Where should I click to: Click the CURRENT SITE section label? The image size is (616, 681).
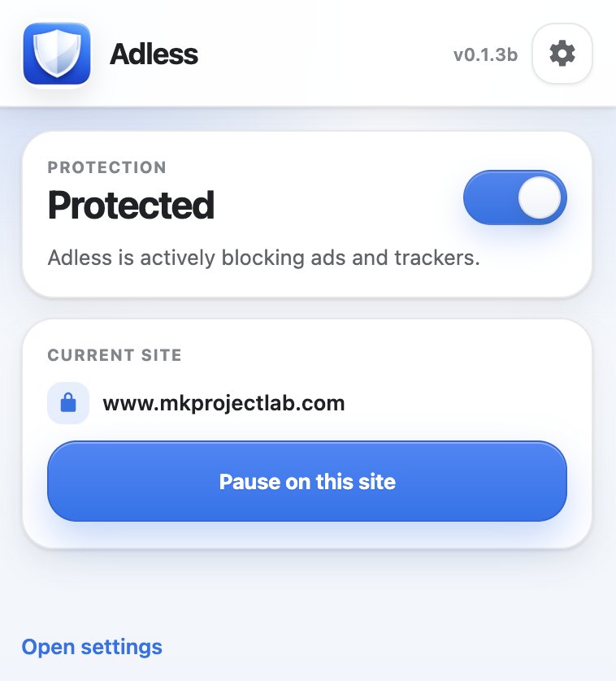pos(114,355)
